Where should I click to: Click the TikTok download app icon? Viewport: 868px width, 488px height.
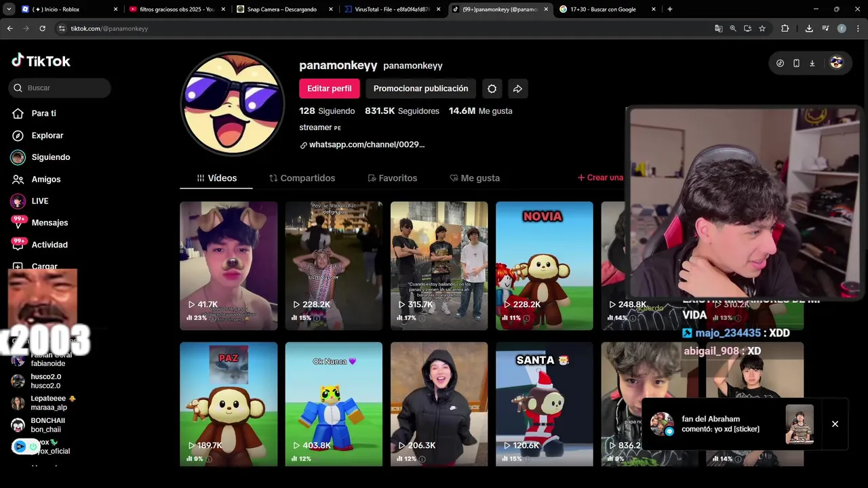point(812,63)
